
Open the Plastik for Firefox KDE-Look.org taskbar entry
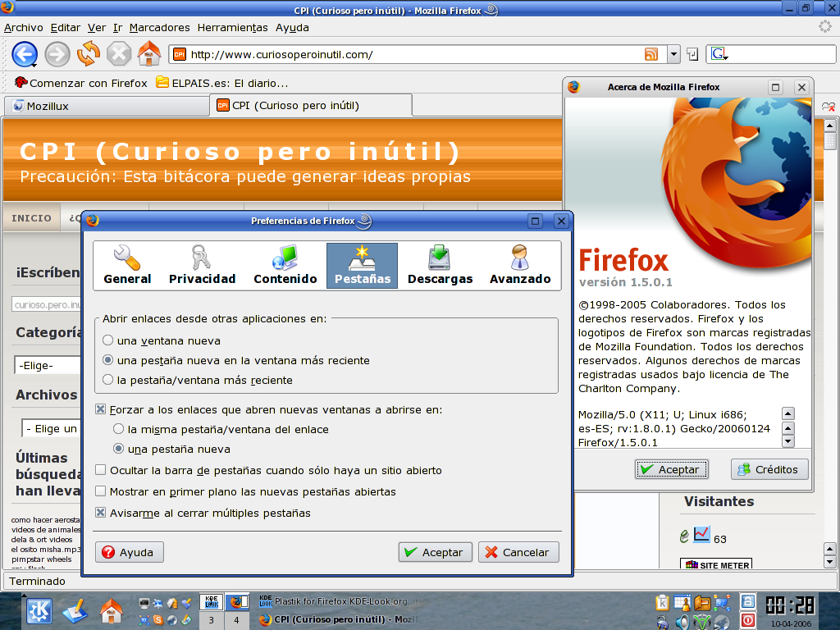point(337,601)
